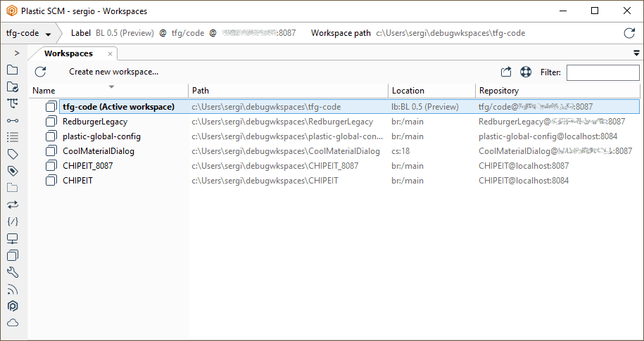The width and height of the screenshot is (644, 341).
Task: Click the workspace icon beside tfg-code
Action: click(x=51, y=107)
